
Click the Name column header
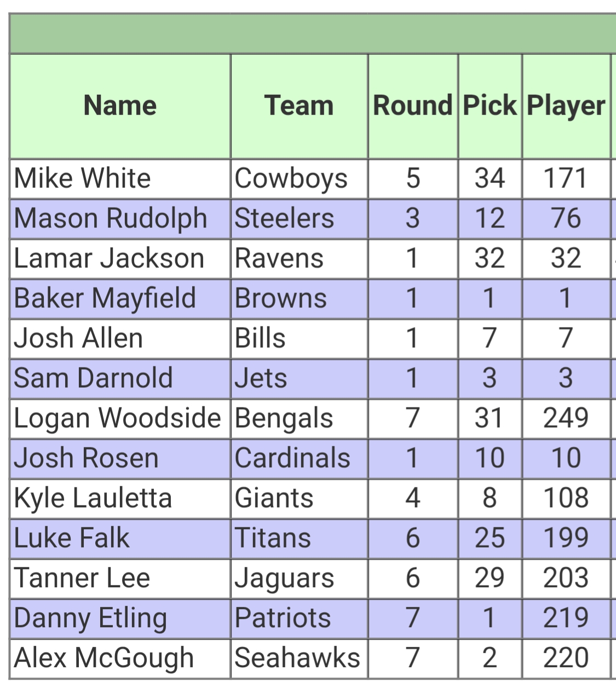[x=120, y=106]
